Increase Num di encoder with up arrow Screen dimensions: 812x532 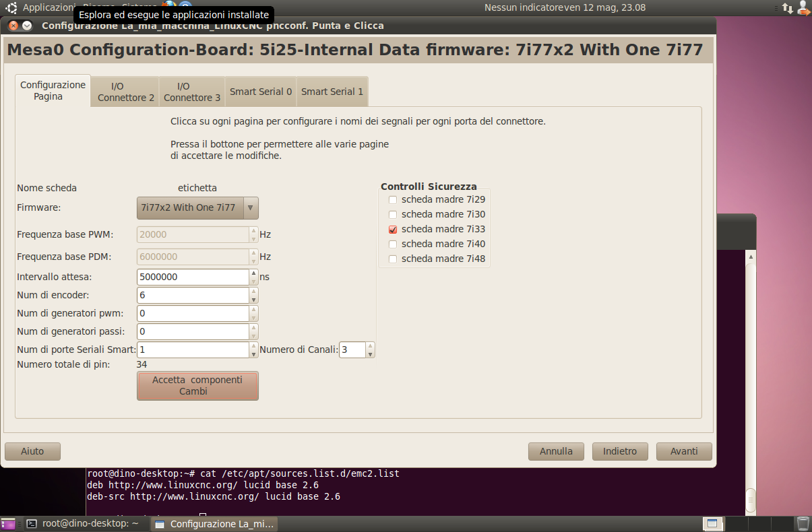[x=254, y=291]
